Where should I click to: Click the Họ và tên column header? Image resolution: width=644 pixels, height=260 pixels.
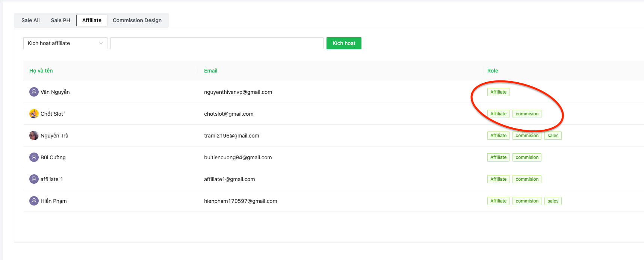click(41, 71)
